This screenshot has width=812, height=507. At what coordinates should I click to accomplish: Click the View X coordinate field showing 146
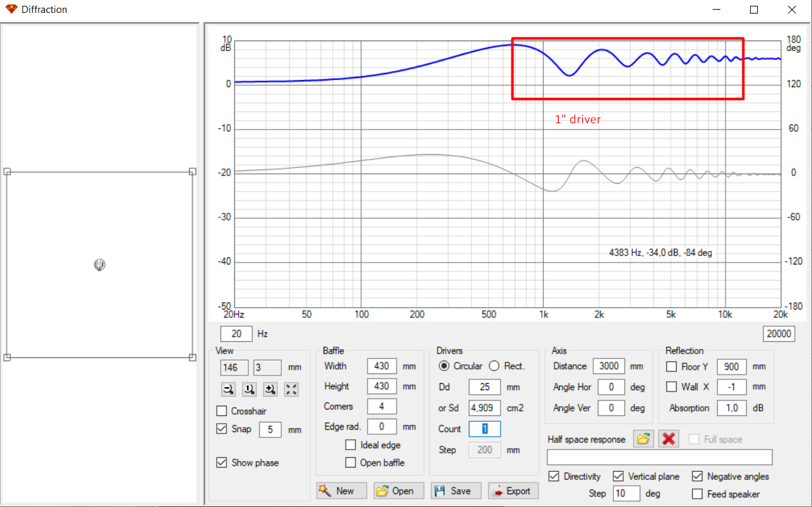point(235,368)
